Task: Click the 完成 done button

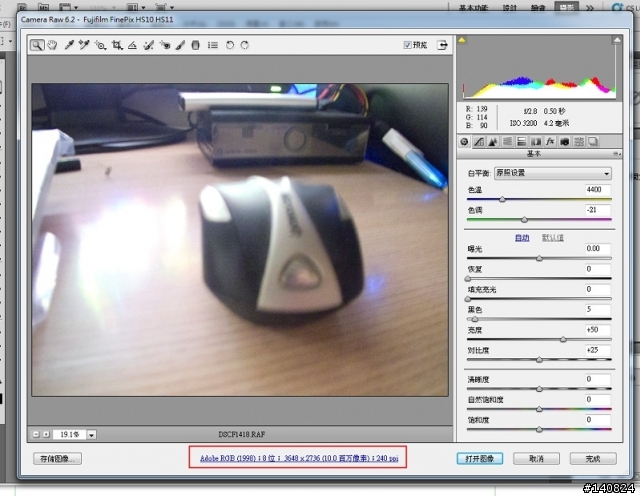Action: pyautogui.click(x=593, y=458)
